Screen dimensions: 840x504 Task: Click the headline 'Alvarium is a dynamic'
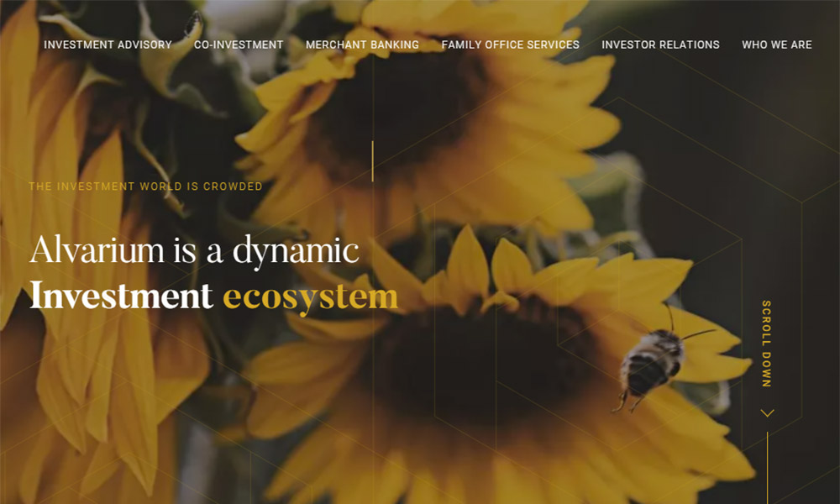pyautogui.click(x=194, y=250)
